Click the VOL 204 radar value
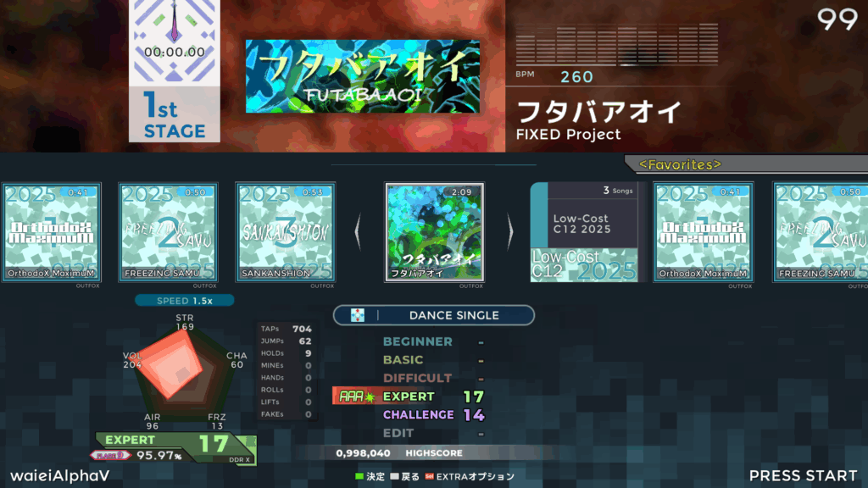Viewport: 868px width, 488px height. [x=132, y=360]
